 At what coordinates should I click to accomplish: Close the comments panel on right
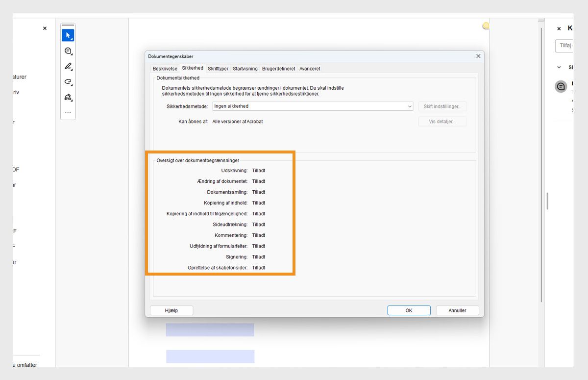click(559, 28)
